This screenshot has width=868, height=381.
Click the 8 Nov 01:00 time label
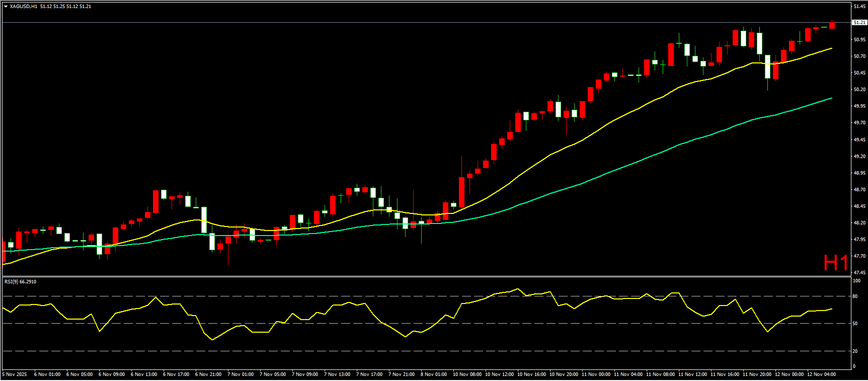point(434,374)
